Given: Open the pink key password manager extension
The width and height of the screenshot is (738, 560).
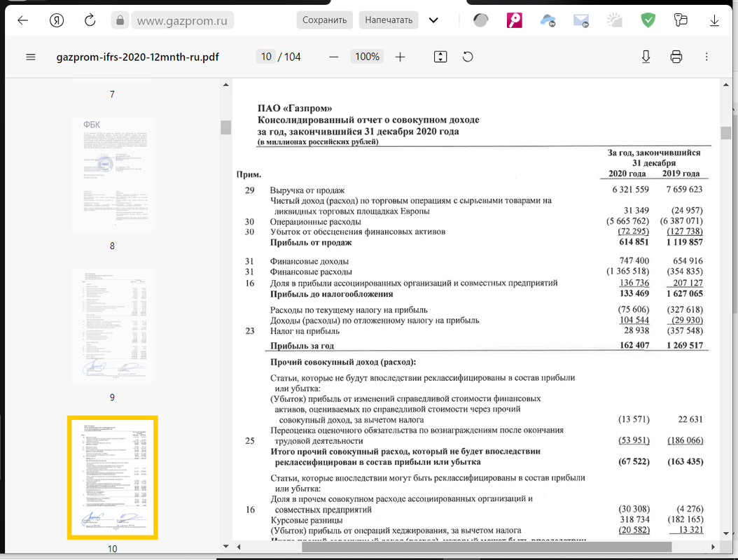Looking at the screenshot, I should point(514,20).
